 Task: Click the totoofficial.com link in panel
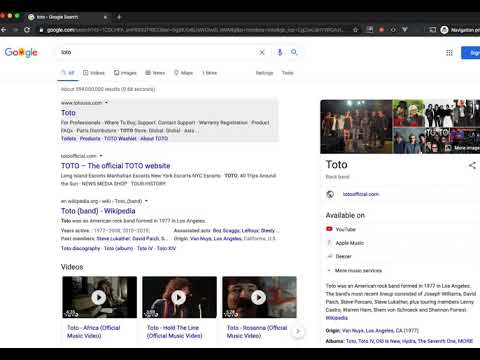[x=361, y=194]
